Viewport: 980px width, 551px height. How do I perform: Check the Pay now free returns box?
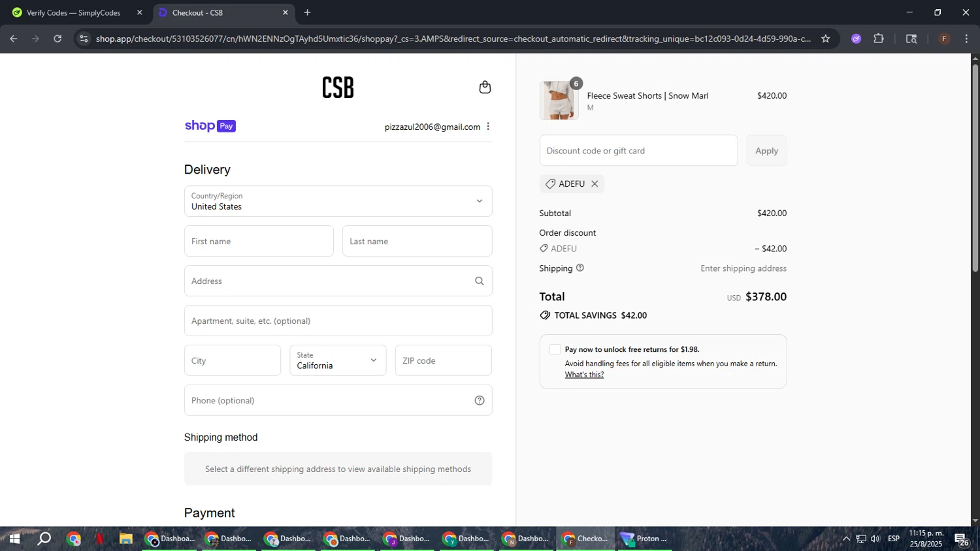(555, 350)
